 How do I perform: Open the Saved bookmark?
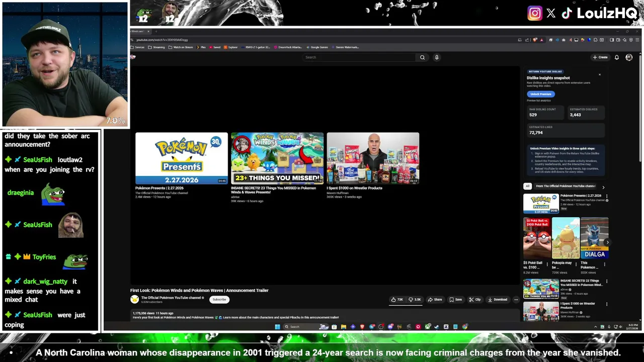[215, 47]
